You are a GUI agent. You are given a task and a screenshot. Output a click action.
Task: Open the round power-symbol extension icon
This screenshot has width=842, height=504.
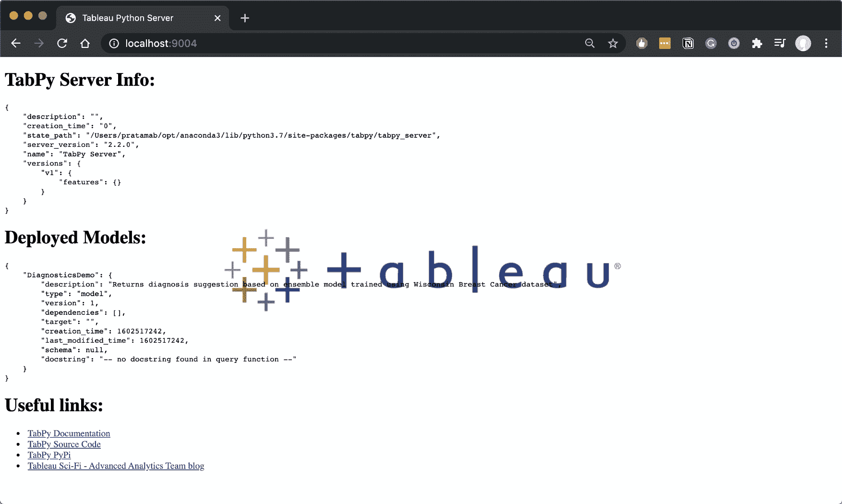click(x=734, y=43)
